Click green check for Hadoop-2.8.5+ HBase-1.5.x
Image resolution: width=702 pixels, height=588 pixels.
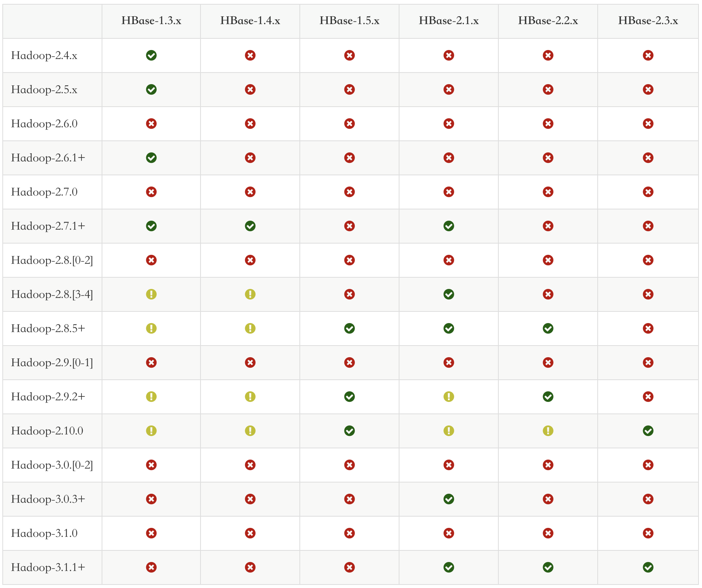click(349, 329)
